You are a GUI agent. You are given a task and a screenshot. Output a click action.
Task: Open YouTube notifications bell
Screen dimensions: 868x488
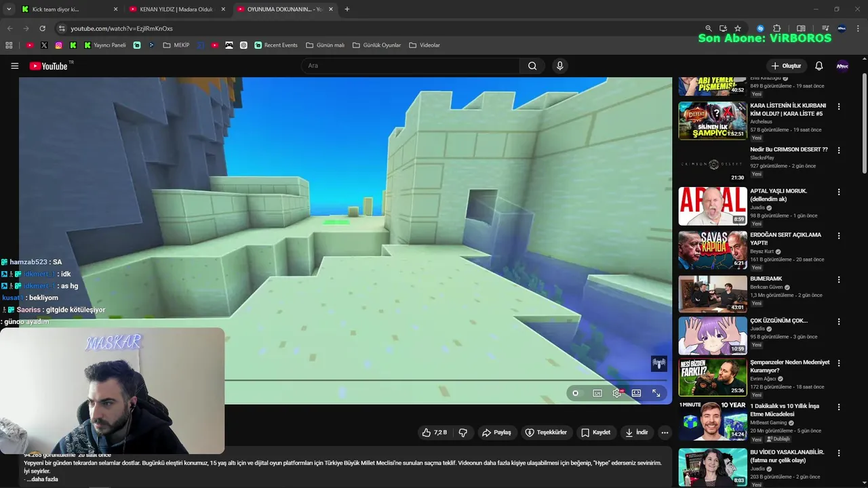click(818, 66)
